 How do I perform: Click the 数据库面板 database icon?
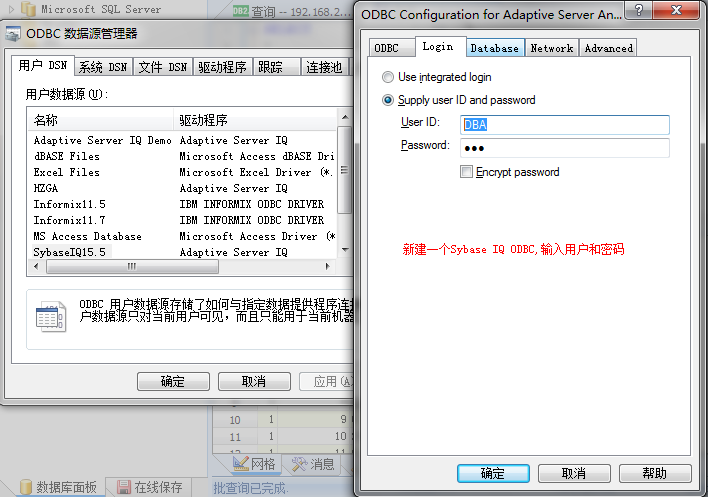26,487
